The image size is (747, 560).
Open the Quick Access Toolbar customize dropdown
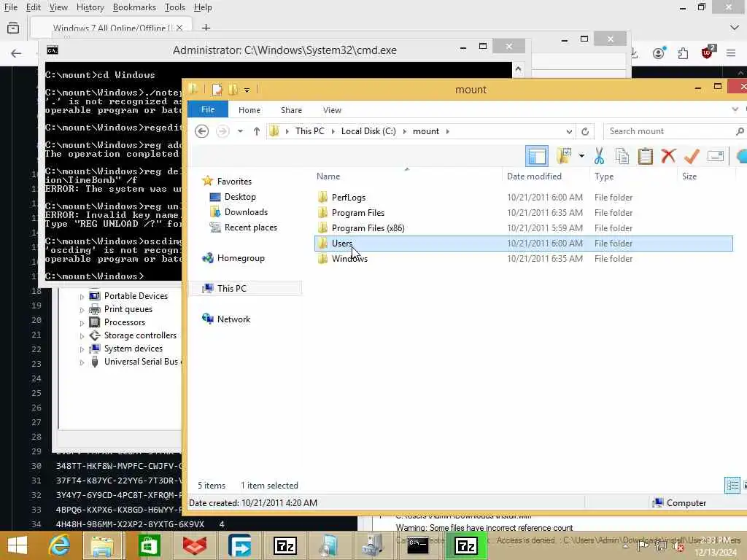tap(247, 90)
